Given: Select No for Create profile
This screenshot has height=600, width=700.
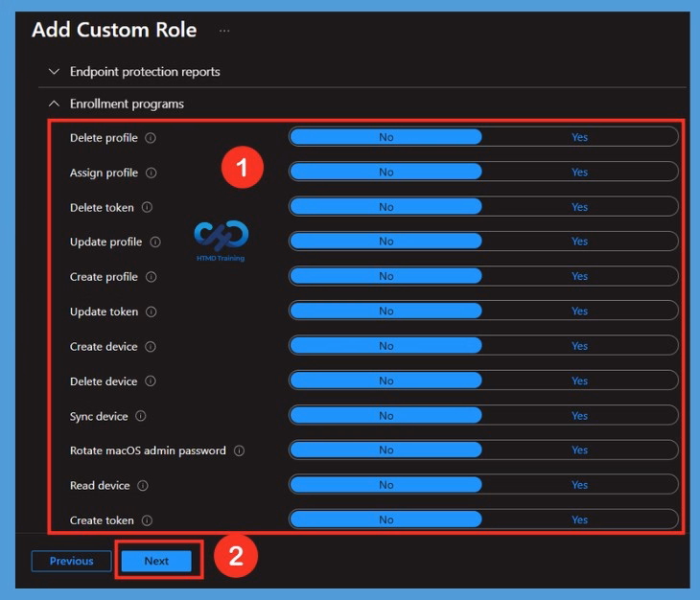Looking at the screenshot, I should click(x=386, y=276).
